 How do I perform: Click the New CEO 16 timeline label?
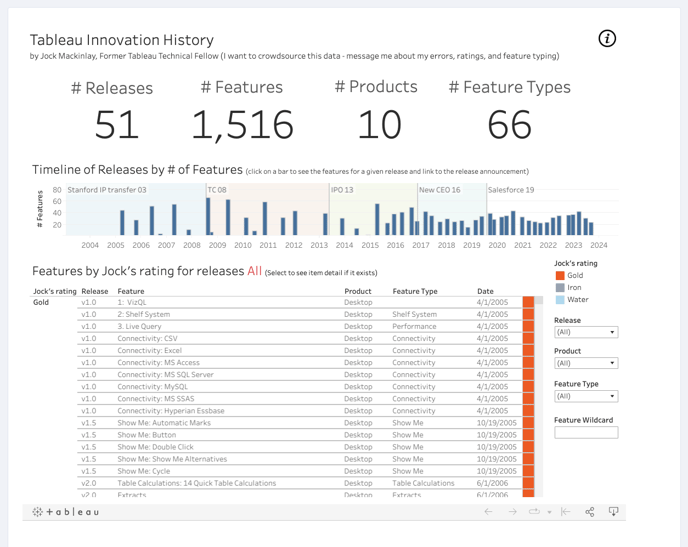pyautogui.click(x=440, y=190)
